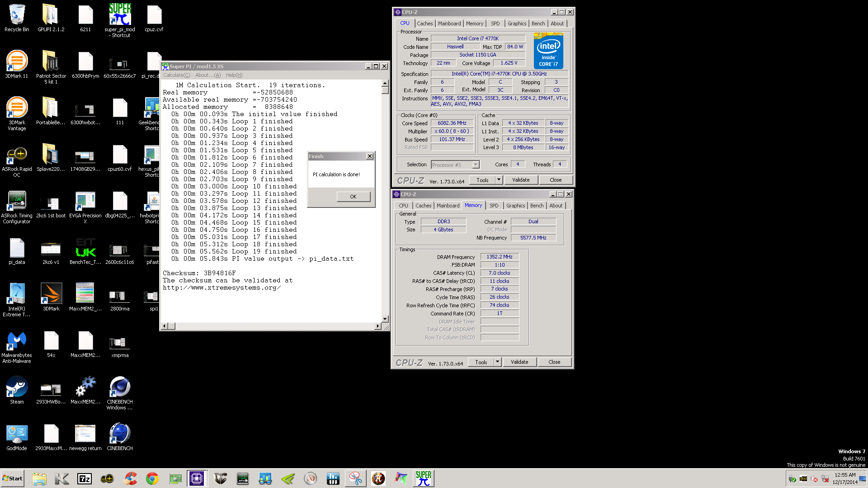Open the cpuz.cvf file icon
The image size is (868, 488).
pos(154,18)
